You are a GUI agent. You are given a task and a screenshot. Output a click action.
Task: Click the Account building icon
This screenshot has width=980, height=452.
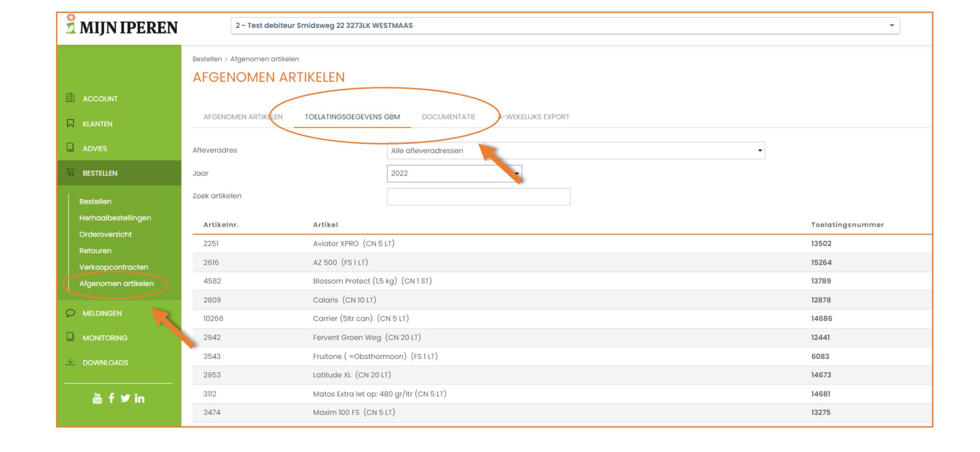click(x=71, y=98)
